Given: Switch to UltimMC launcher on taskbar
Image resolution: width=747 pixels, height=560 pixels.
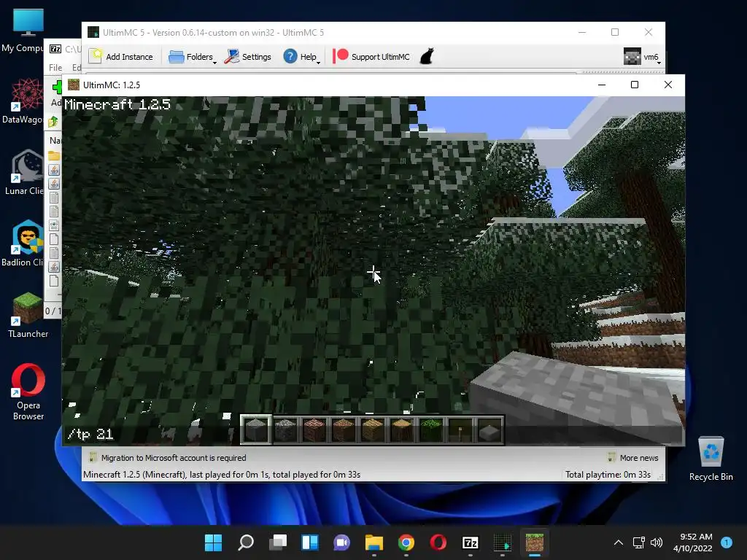Looking at the screenshot, I should click(x=502, y=542).
